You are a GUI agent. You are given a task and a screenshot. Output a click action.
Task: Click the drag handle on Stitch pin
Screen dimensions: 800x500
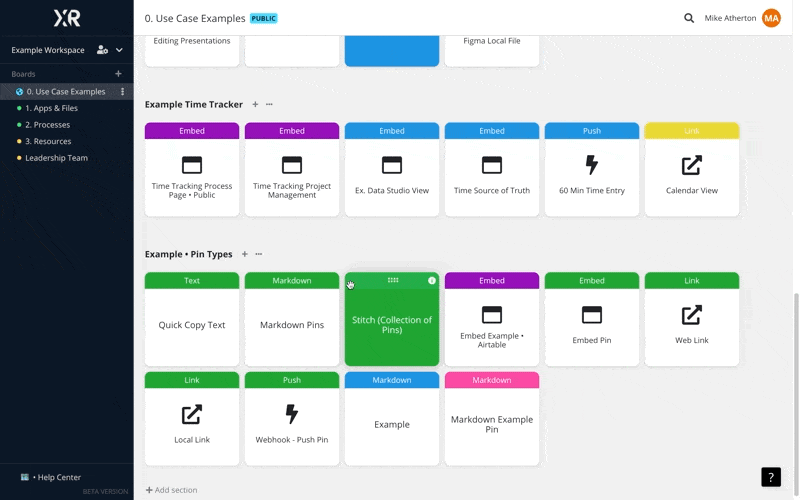393,280
